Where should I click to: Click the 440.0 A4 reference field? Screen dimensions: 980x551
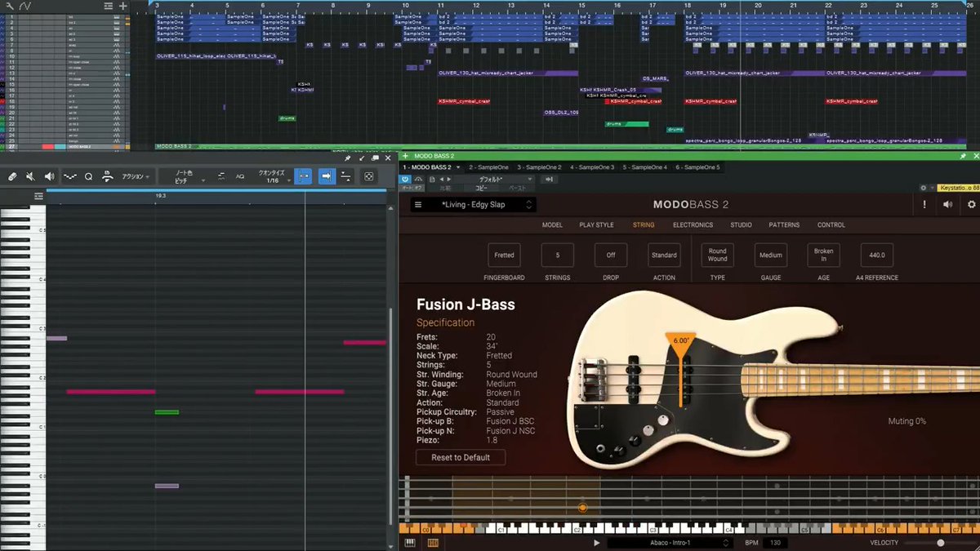coord(877,256)
